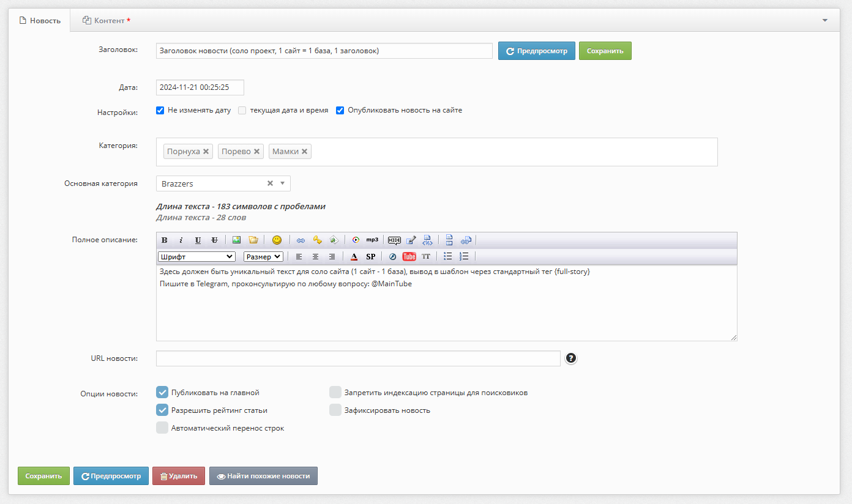852x504 pixels.
Task: Click the date field 2024-11-21 00:25:25
Action: tap(200, 87)
